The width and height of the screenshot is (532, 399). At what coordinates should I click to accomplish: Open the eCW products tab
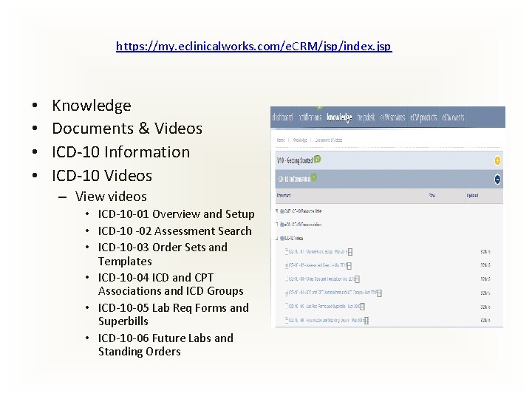[423, 117]
